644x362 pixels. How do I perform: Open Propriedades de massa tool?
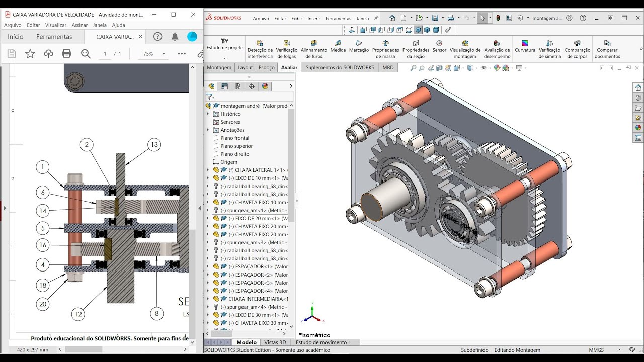point(385,49)
